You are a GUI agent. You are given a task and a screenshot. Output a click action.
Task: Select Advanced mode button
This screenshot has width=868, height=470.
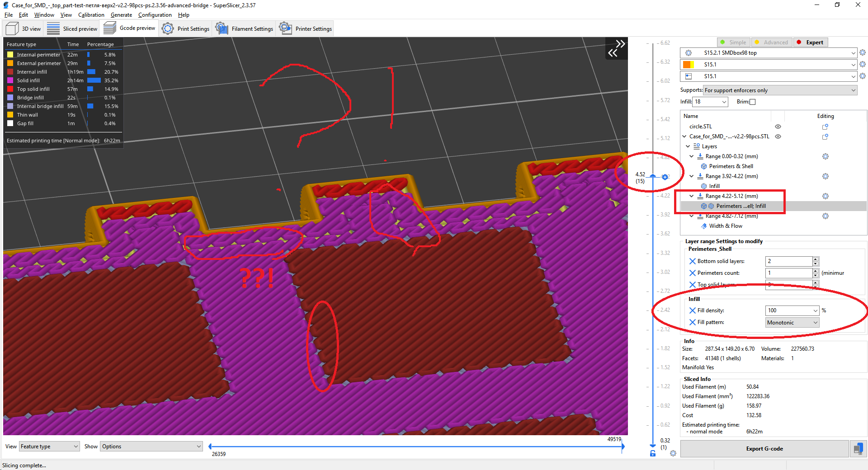click(x=771, y=42)
